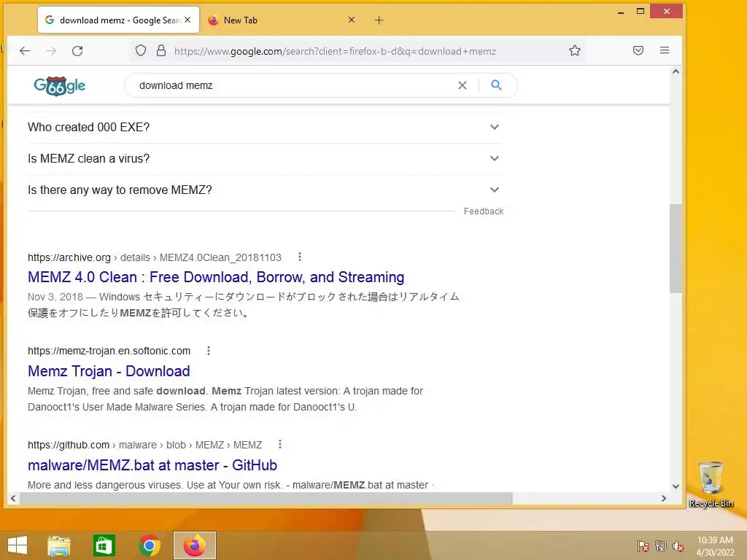Launch Google Chrome from taskbar
Screen dimensions: 747x560
[149, 545]
